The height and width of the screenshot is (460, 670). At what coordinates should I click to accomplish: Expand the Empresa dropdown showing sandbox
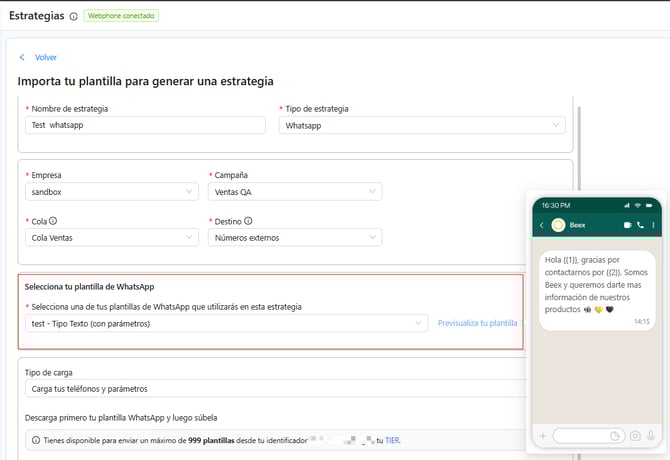click(x=111, y=192)
